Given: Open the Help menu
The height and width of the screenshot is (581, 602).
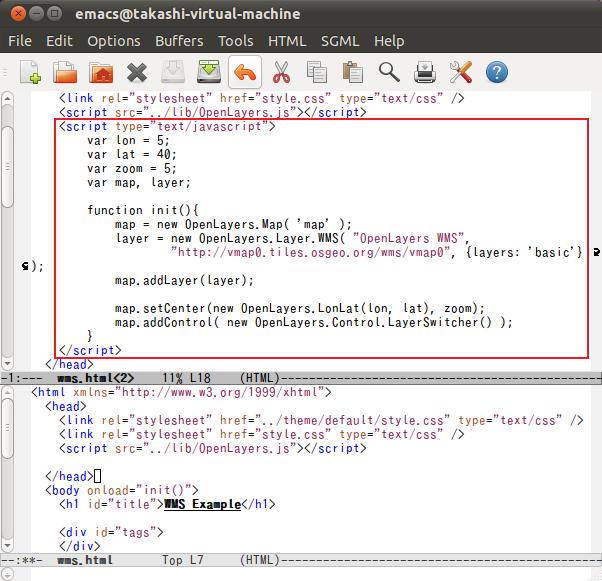Looking at the screenshot, I should click(x=389, y=41).
